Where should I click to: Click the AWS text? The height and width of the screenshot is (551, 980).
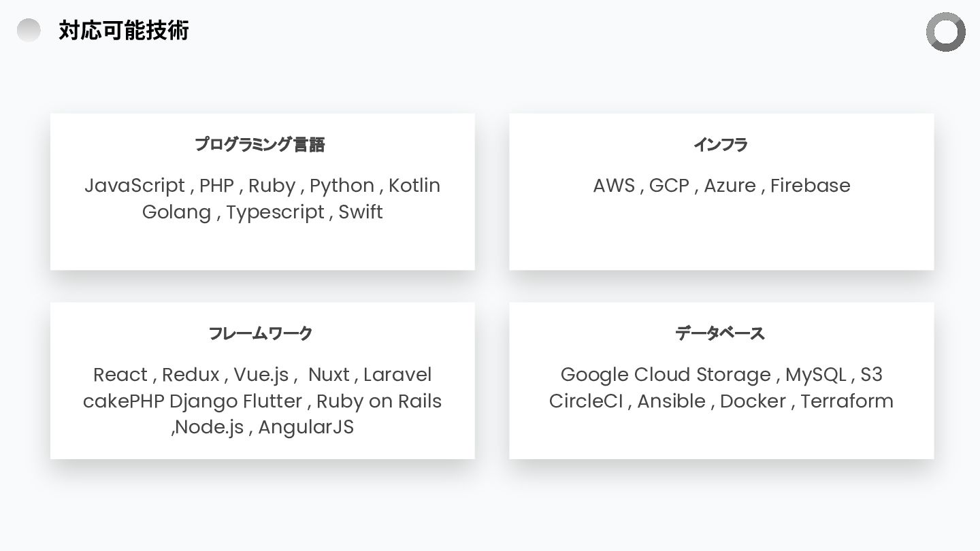coord(613,186)
